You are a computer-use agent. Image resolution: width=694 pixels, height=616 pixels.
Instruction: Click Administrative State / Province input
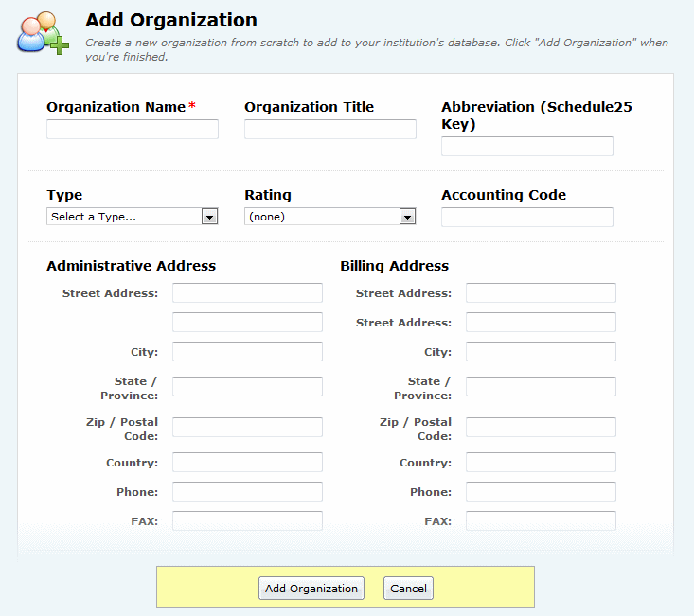click(x=247, y=387)
